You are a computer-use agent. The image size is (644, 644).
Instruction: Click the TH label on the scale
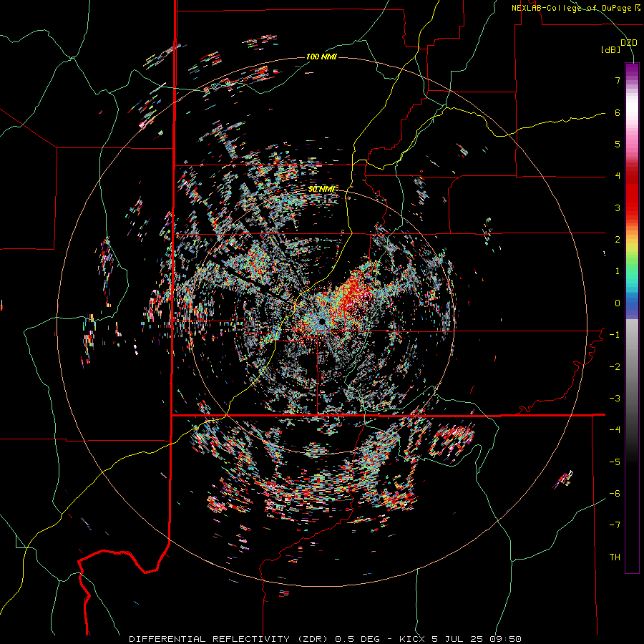click(615, 557)
